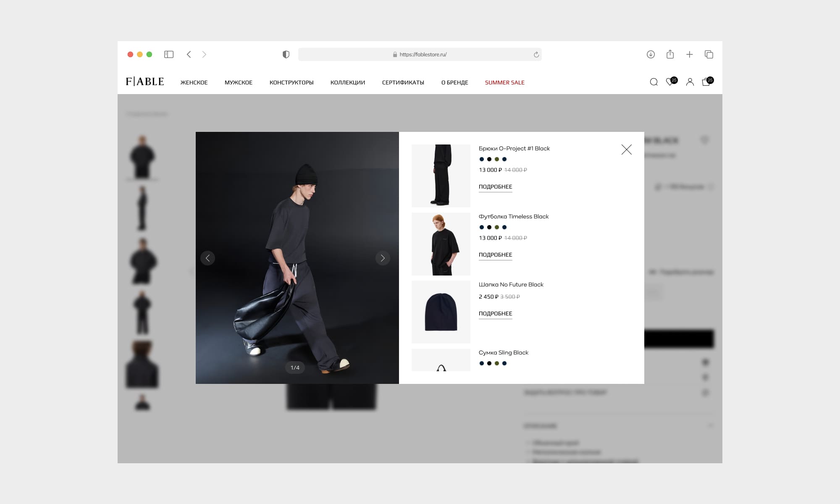Show next look photo with right arrow
Viewport: 840px width, 504px height.
(x=383, y=258)
